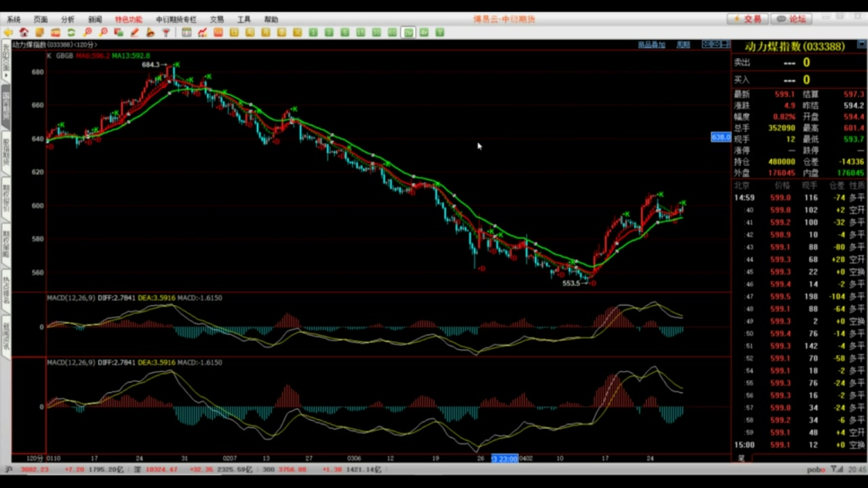Click the red-green overlapping windows icon
The height and width of the screenshot is (488, 868).
[118, 33]
